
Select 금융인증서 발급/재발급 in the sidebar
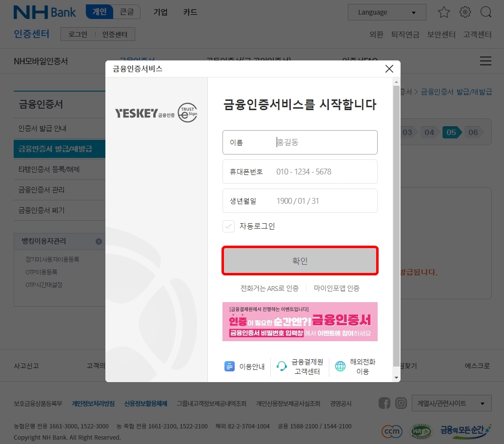point(55,149)
